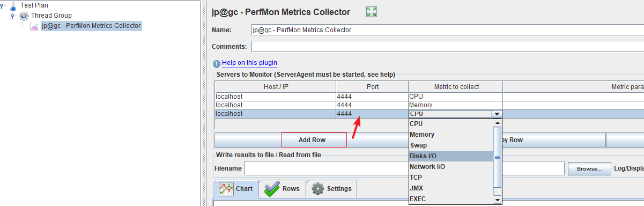Click the Add Row button
Viewport: 644px width, 206px height.
(x=312, y=140)
